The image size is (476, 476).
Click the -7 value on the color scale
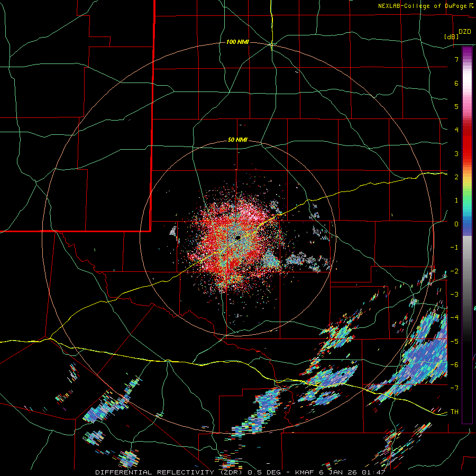[x=454, y=388]
